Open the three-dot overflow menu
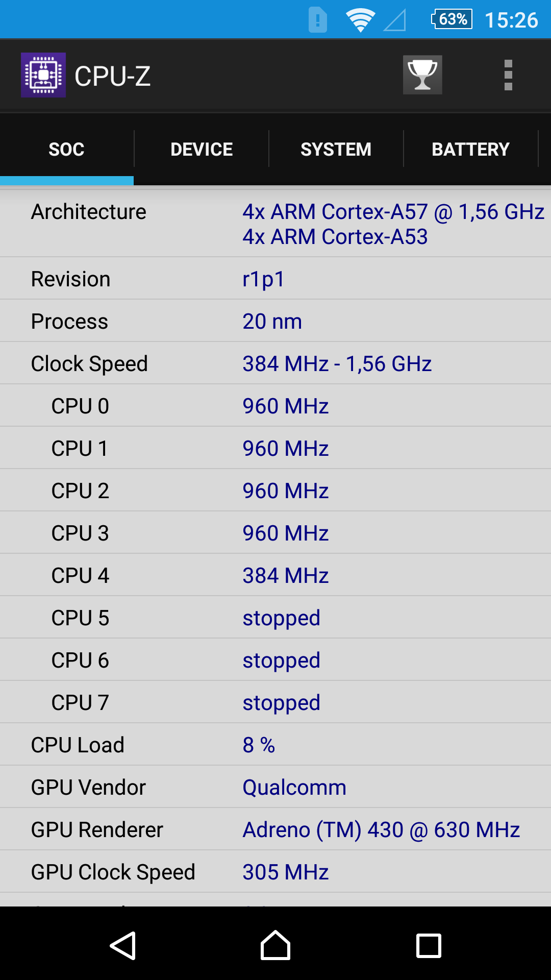The height and width of the screenshot is (980, 551). pyautogui.click(x=508, y=75)
